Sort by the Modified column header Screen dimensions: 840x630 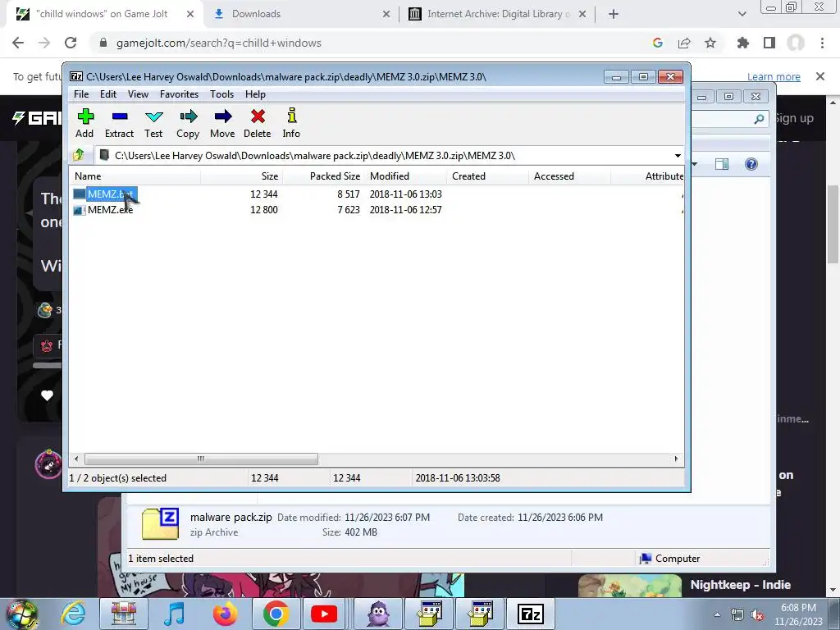tap(405, 176)
